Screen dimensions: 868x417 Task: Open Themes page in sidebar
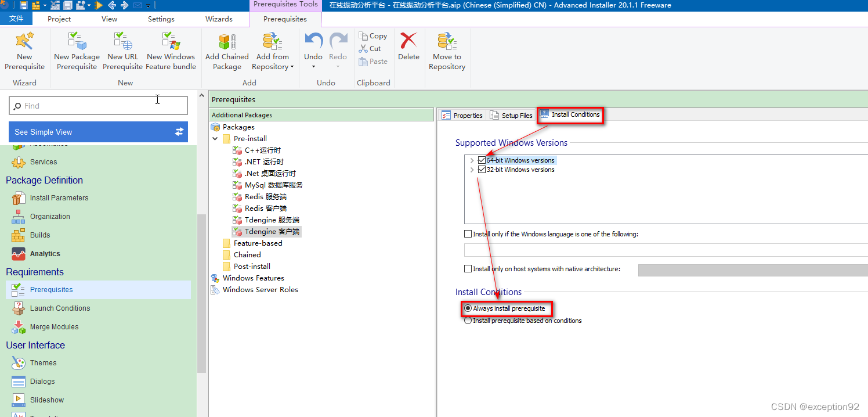click(43, 363)
